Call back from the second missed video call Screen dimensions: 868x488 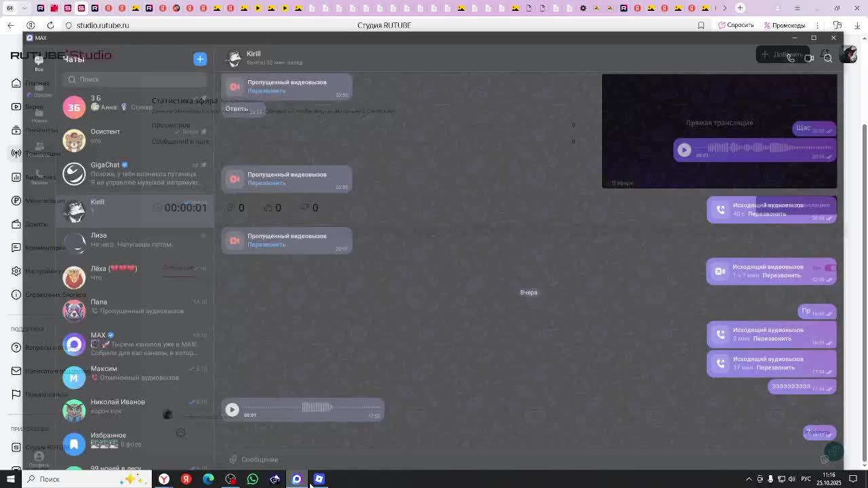coord(267,183)
